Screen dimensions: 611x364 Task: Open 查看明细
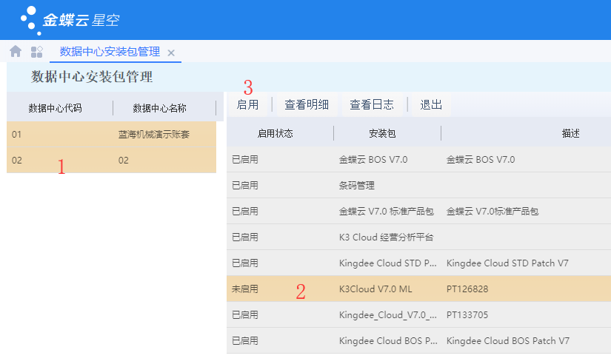pyautogui.click(x=307, y=104)
